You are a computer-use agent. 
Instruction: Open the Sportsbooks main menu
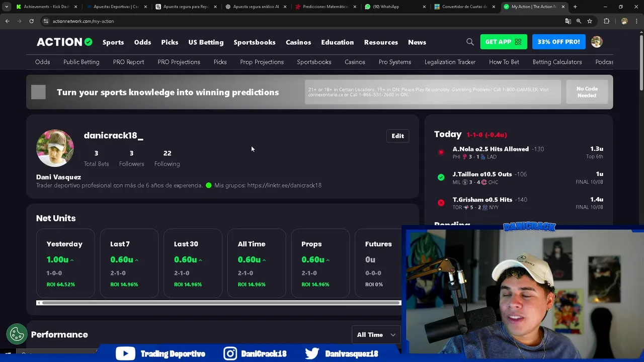pyautogui.click(x=255, y=42)
